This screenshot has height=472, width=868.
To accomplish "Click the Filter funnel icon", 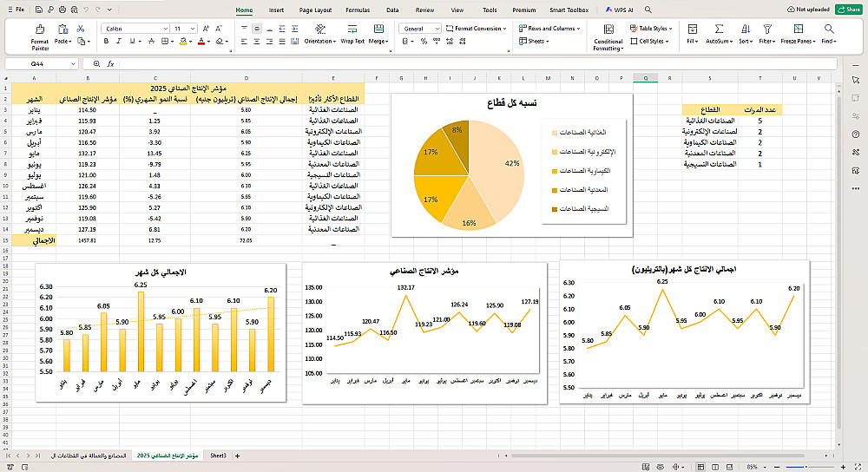I will coord(766,30).
